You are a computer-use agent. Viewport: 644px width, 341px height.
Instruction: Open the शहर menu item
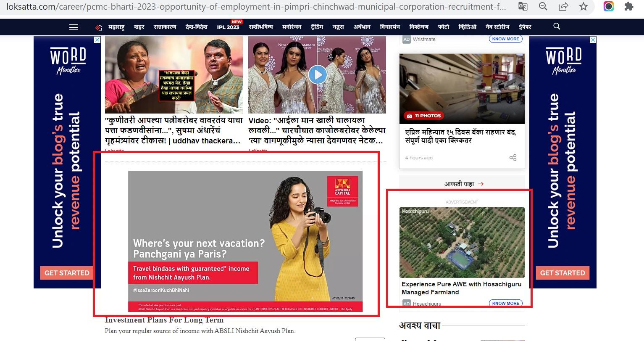pyautogui.click(x=139, y=27)
